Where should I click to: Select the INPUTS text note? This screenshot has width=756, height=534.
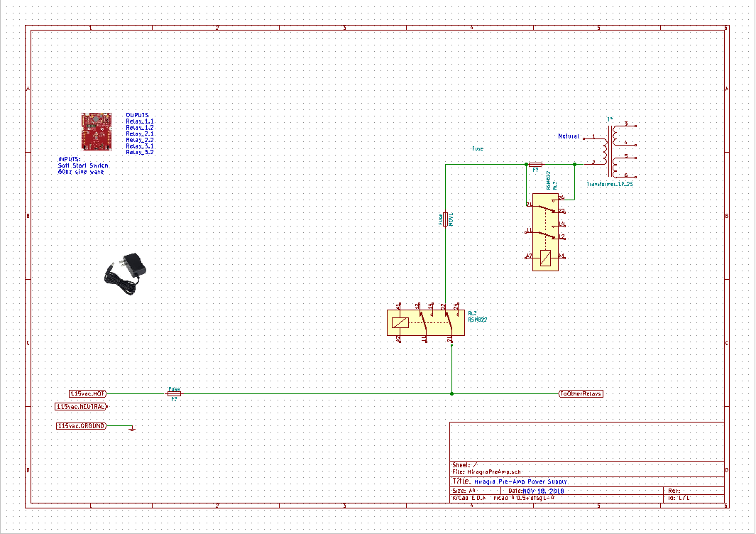click(83, 165)
